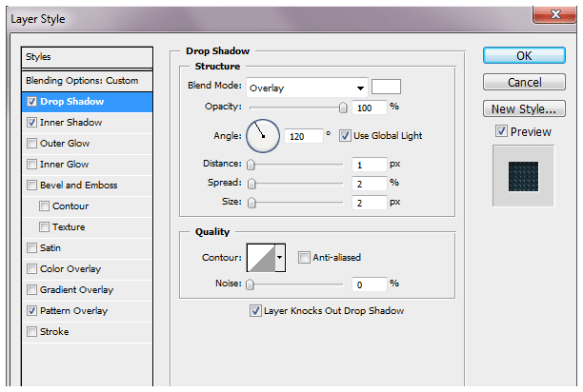Open Blending Options: Custom section
The image size is (583, 392).
click(x=82, y=81)
